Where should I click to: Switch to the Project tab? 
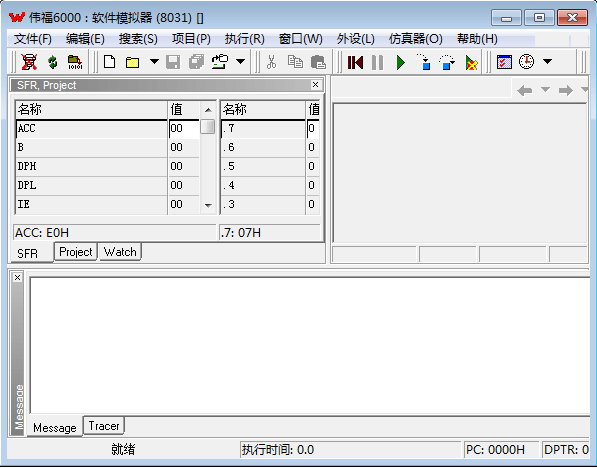tap(76, 252)
